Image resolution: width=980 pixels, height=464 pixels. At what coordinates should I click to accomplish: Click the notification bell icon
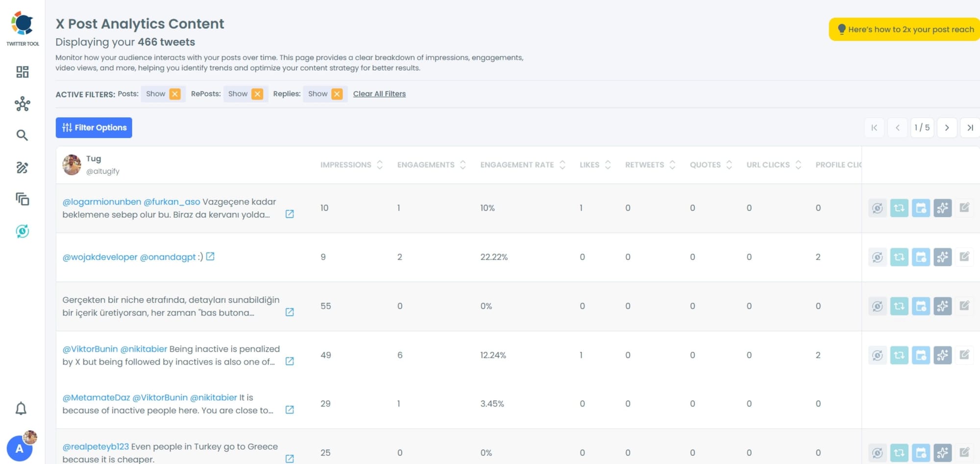click(x=21, y=409)
